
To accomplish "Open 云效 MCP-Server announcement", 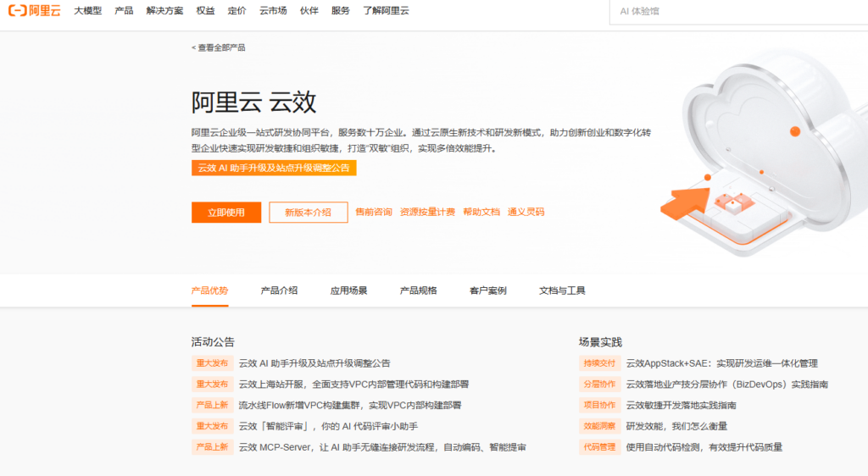I will [382, 447].
